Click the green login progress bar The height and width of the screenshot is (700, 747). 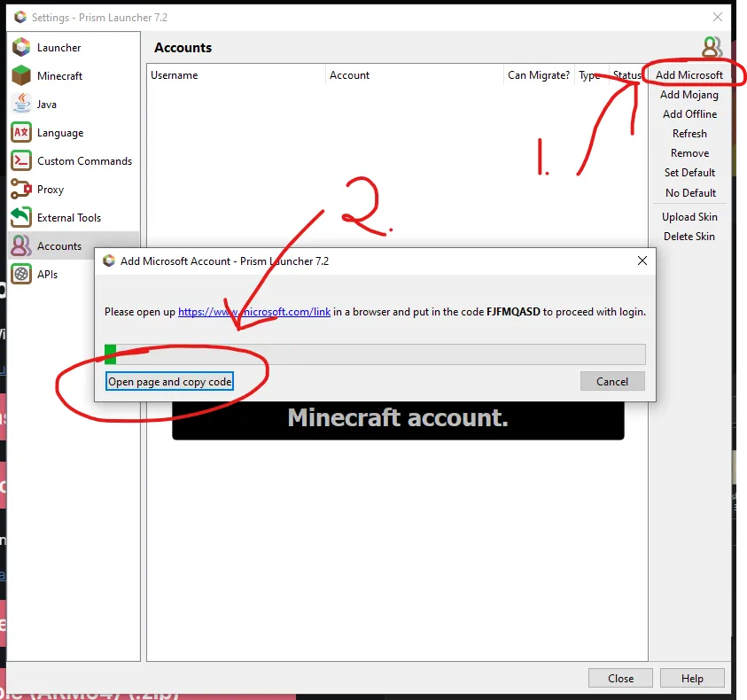111,354
